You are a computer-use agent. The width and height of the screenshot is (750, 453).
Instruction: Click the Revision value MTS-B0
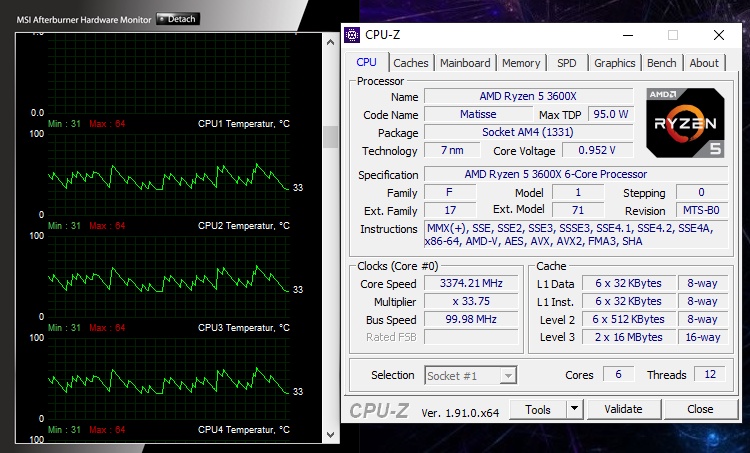[701, 210]
